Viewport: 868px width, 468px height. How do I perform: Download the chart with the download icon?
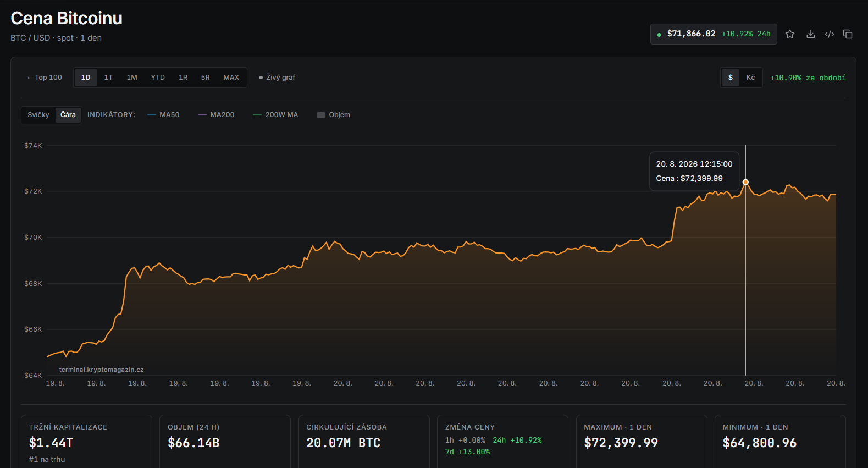(810, 34)
